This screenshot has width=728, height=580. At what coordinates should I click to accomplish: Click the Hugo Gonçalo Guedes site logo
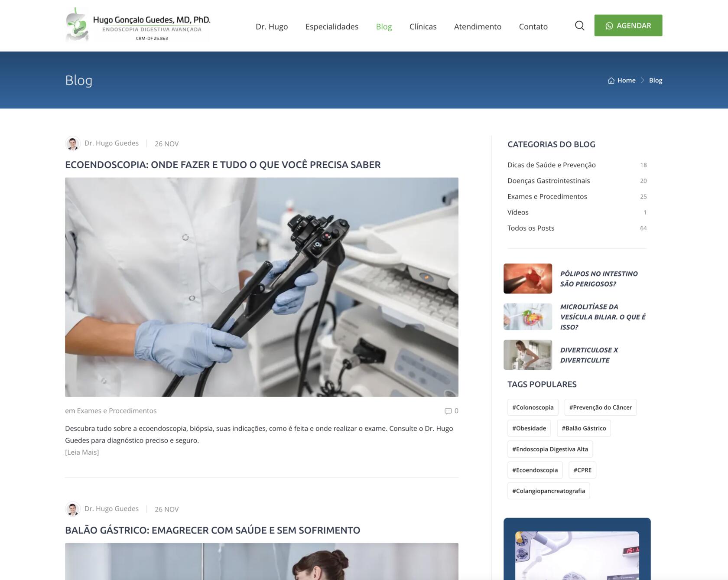(x=138, y=25)
